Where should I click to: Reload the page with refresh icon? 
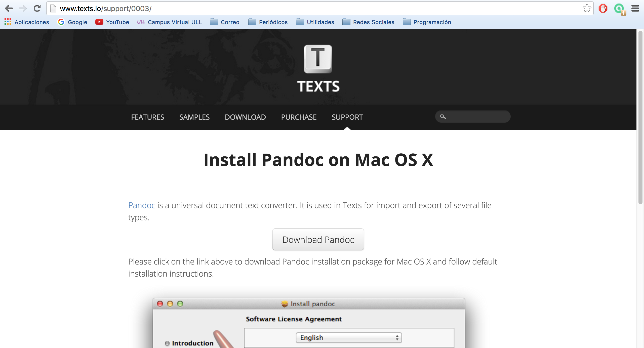click(x=37, y=9)
